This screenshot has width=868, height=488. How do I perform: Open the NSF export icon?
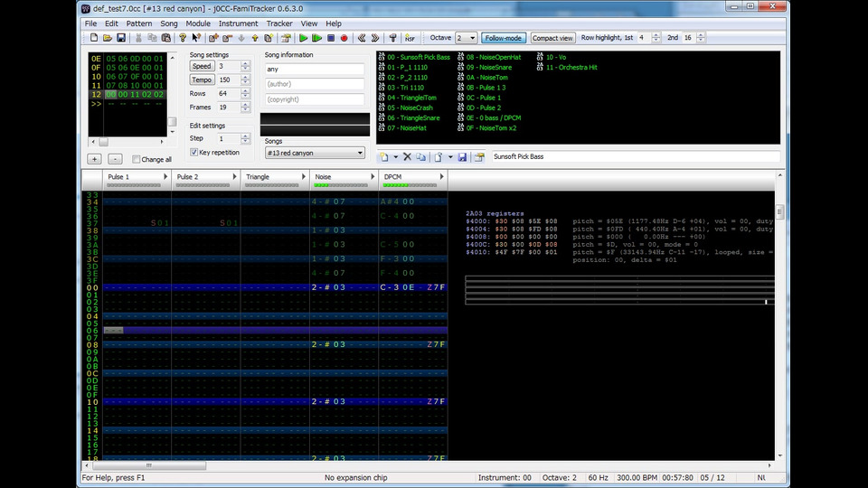coord(410,38)
